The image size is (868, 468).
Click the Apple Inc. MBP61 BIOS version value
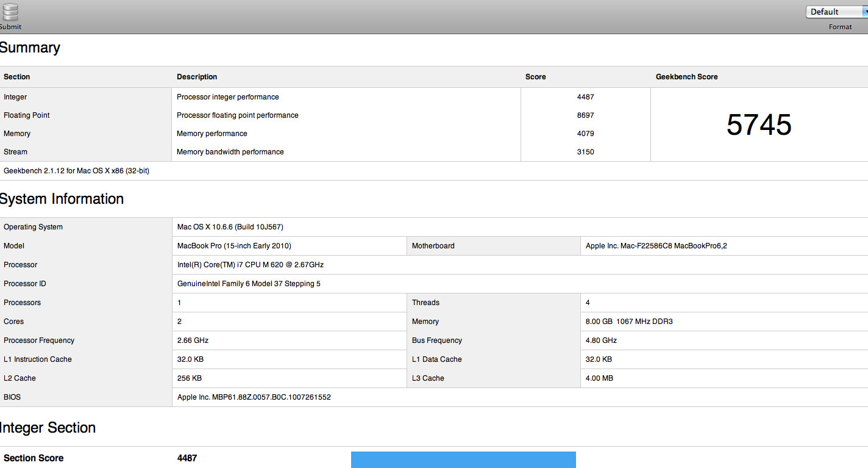click(254, 397)
